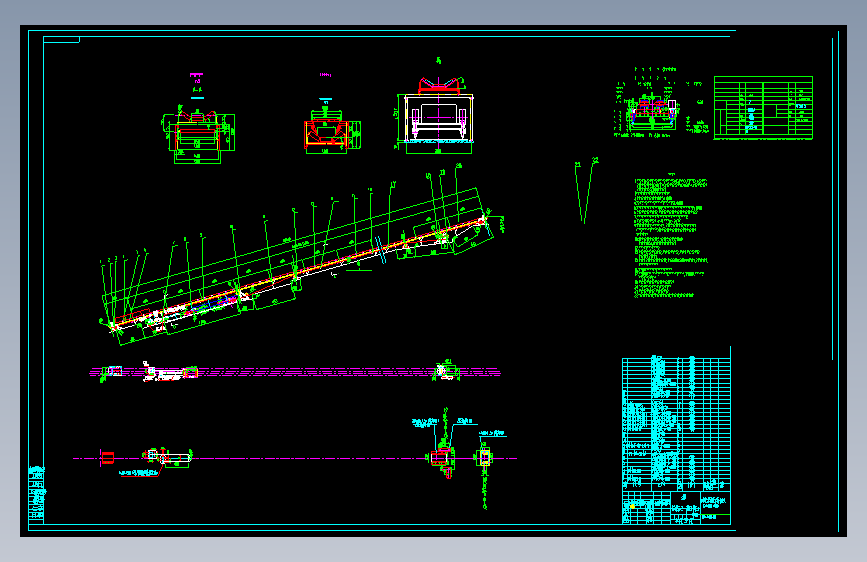Click the head-end assembly in the plan view

pos(447,371)
